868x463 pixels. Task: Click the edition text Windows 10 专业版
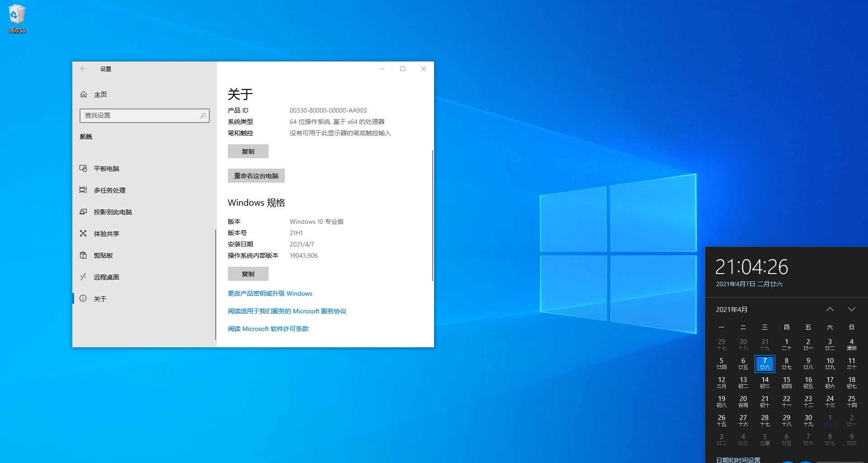click(317, 222)
